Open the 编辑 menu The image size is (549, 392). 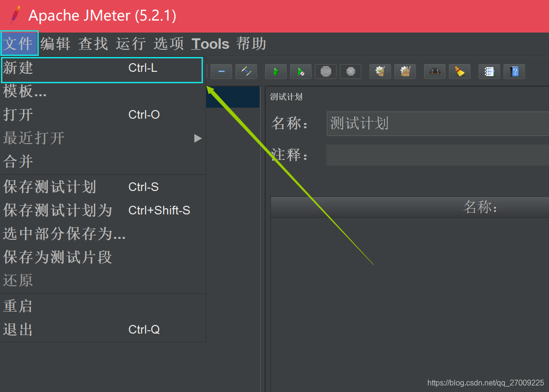pyautogui.click(x=56, y=44)
